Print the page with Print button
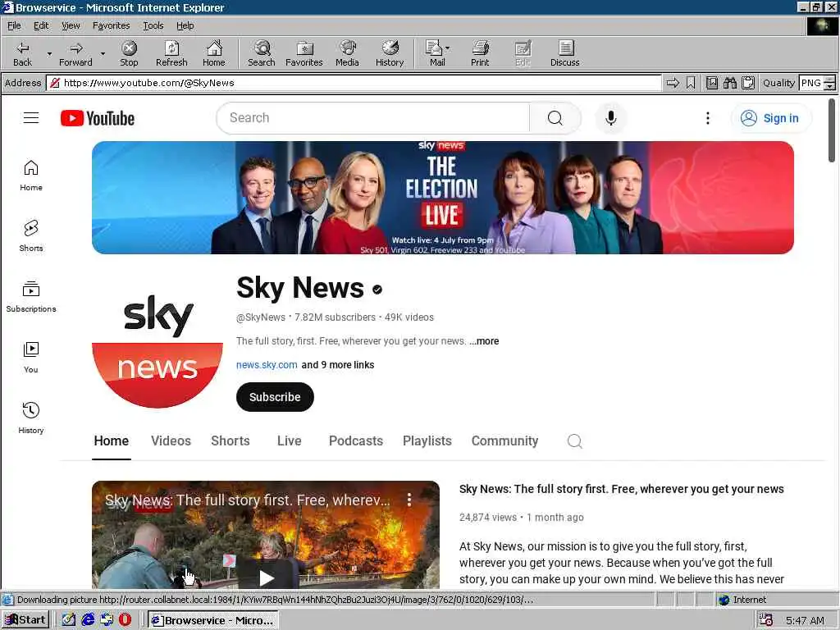Screen dimensions: 840x630 click(x=480, y=53)
